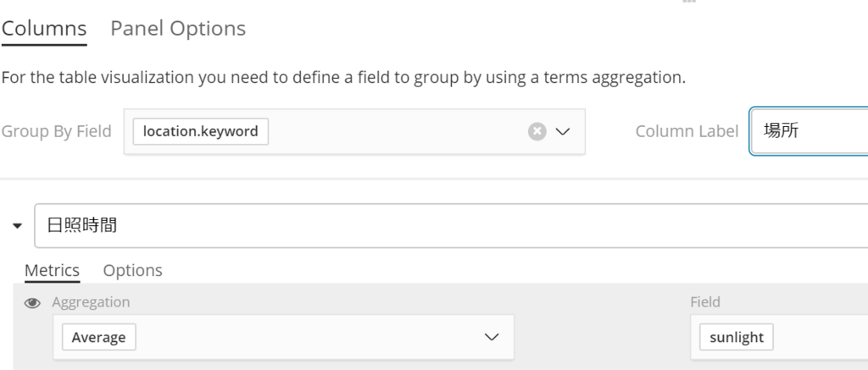Switch to the Options sub-tab
Screen dimensions: 868x370
(132, 270)
